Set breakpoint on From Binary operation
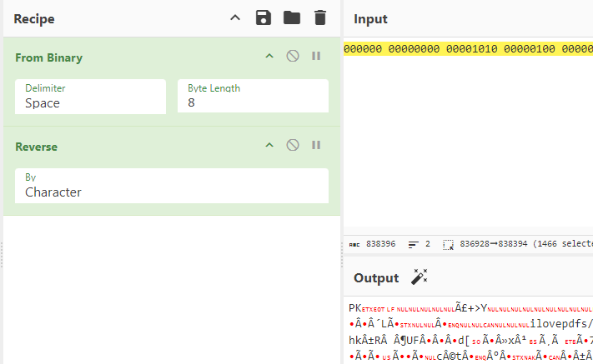The image size is (593, 364). point(316,56)
